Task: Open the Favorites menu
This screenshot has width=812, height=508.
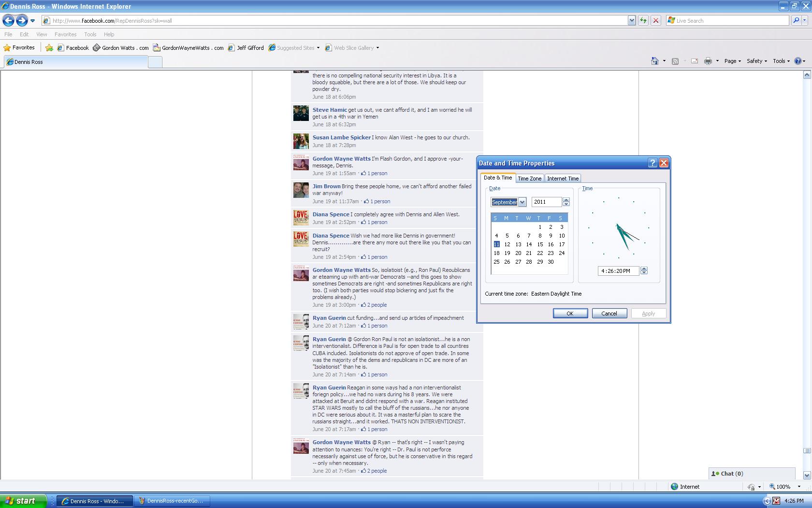Action: coord(65,34)
